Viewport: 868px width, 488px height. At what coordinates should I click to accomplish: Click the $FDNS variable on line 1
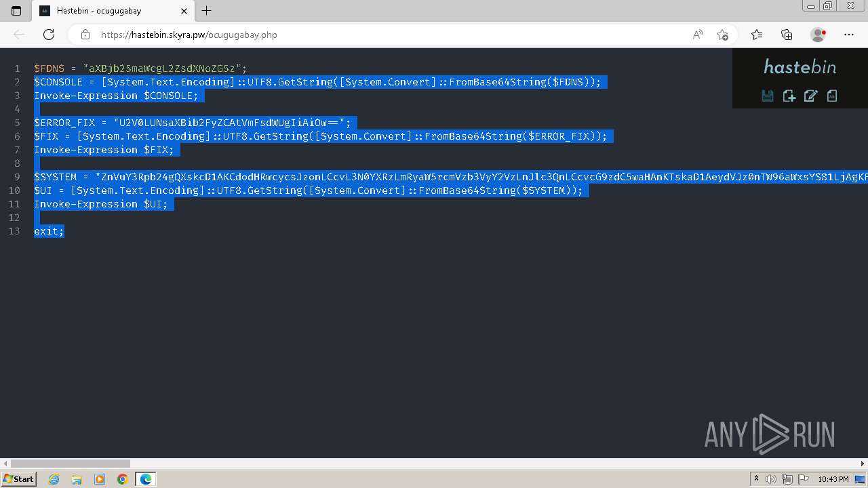click(x=50, y=68)
